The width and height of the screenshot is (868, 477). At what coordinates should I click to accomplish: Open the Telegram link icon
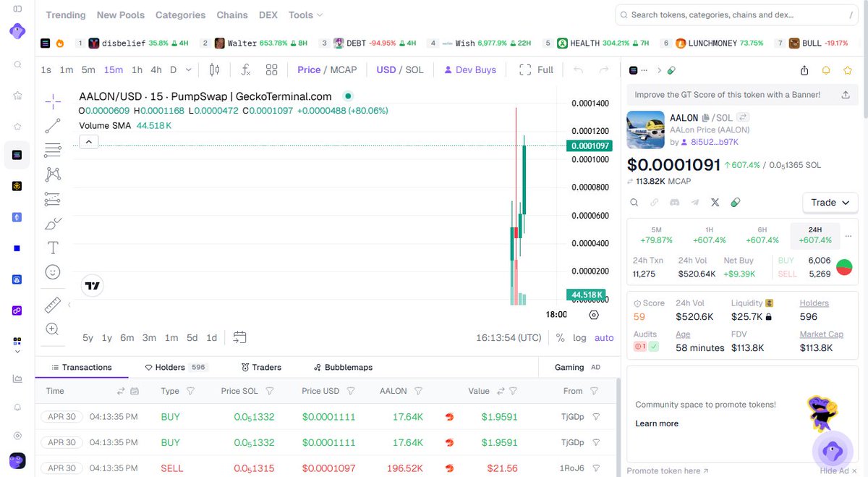pos(695,203)
